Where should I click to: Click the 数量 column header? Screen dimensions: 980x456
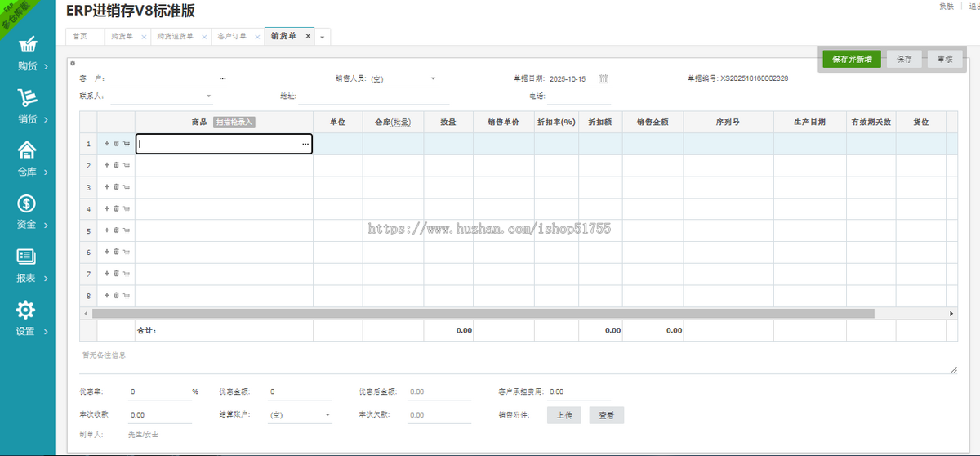pos(448,122)
